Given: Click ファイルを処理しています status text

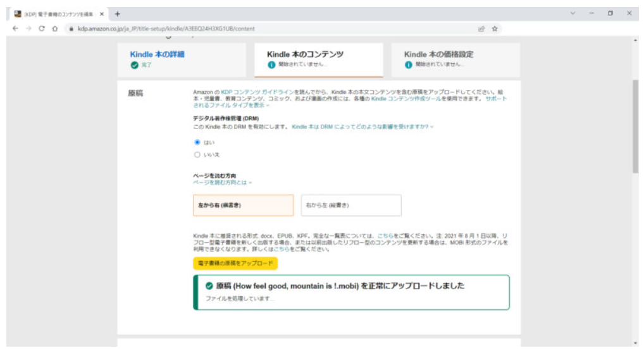Looking at the screenshot, I should pyautogui.click(x=240, y=299).
